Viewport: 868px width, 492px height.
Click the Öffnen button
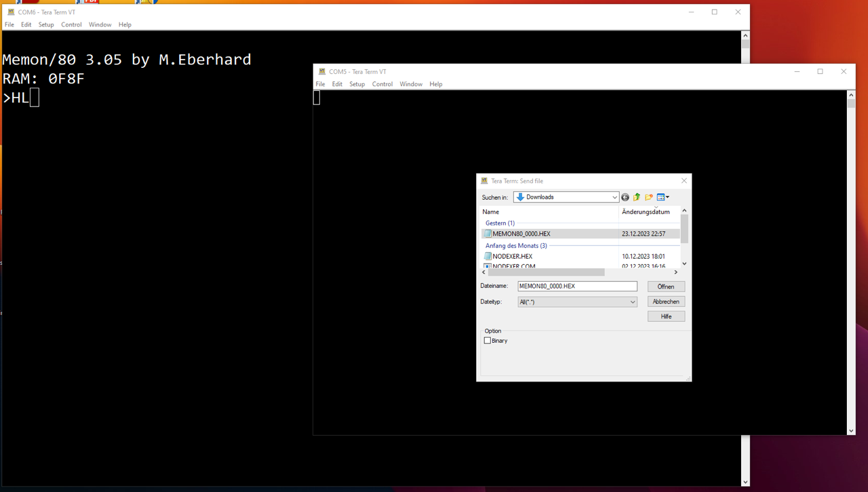[666, 287]
